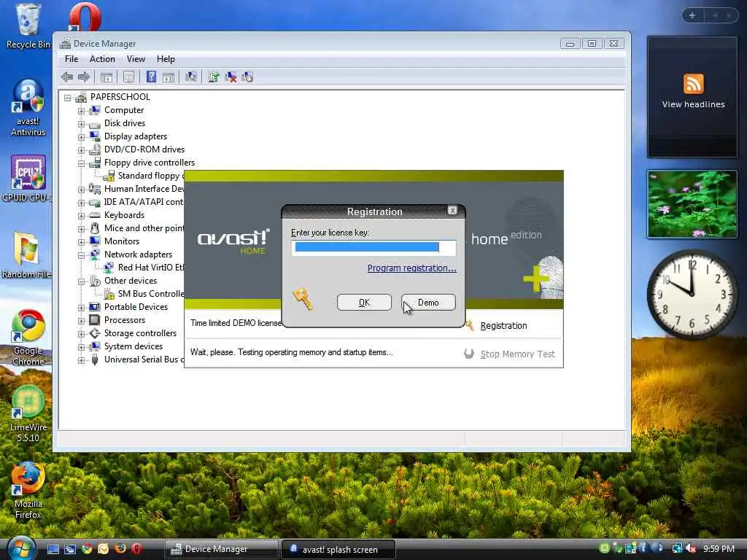Open the View menu
This screenshot has height=560, width=747.
click(x=136, y=59)
